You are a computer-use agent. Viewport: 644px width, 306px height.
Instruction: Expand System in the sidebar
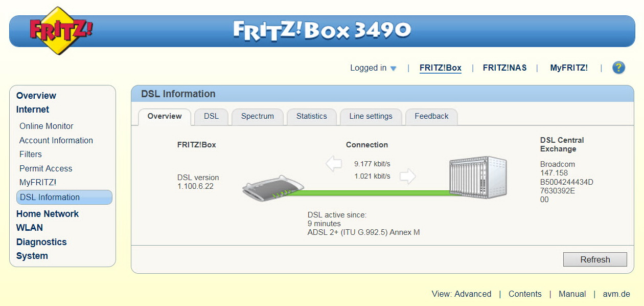[x=32, y=256]
